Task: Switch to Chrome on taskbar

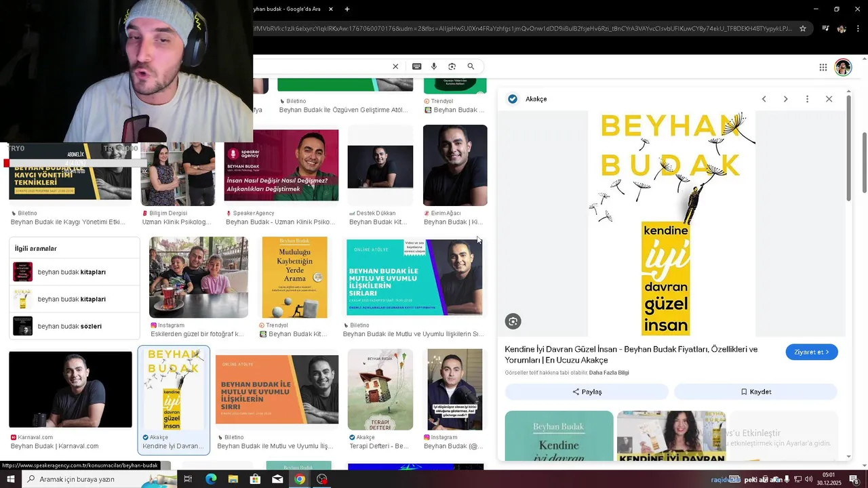Action: click(x=300, y=479)
